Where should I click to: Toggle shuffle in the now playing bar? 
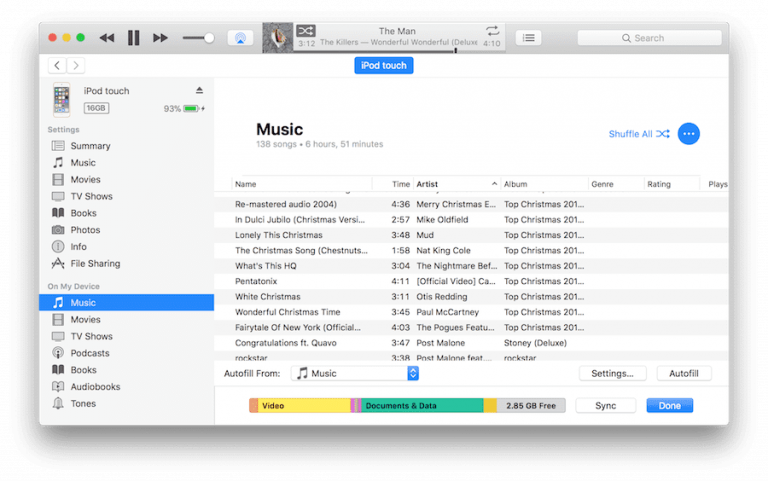click(306, 31)
